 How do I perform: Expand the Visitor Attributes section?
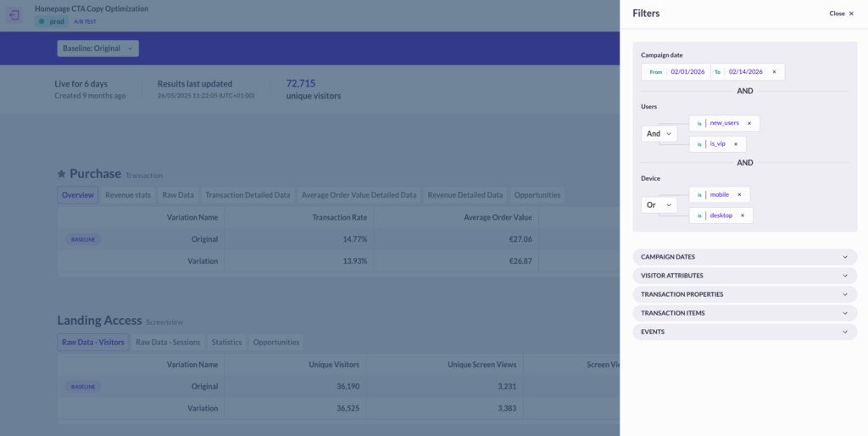coord(744,276)
